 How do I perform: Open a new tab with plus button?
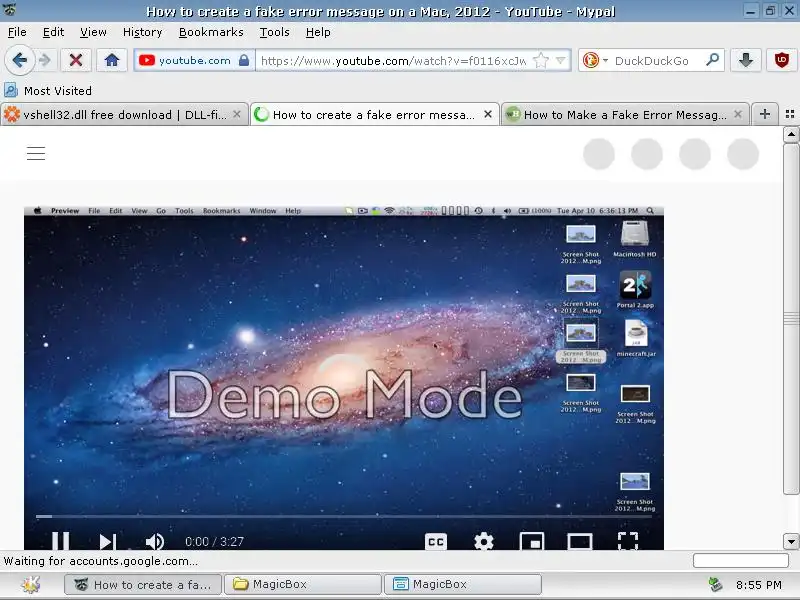pyautogui.click(x=764, y=114)
